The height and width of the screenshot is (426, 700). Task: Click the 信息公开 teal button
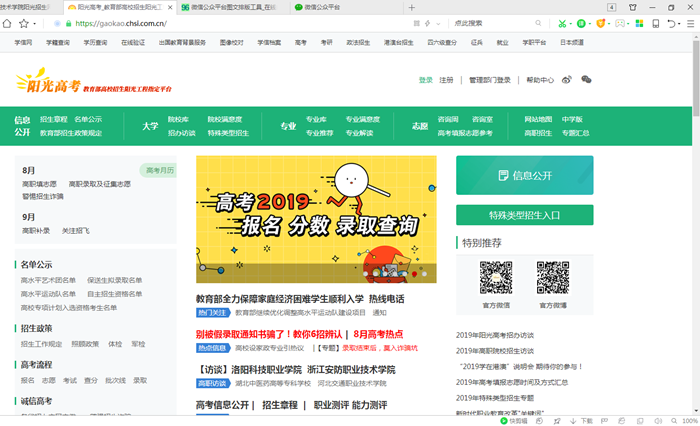525,175
